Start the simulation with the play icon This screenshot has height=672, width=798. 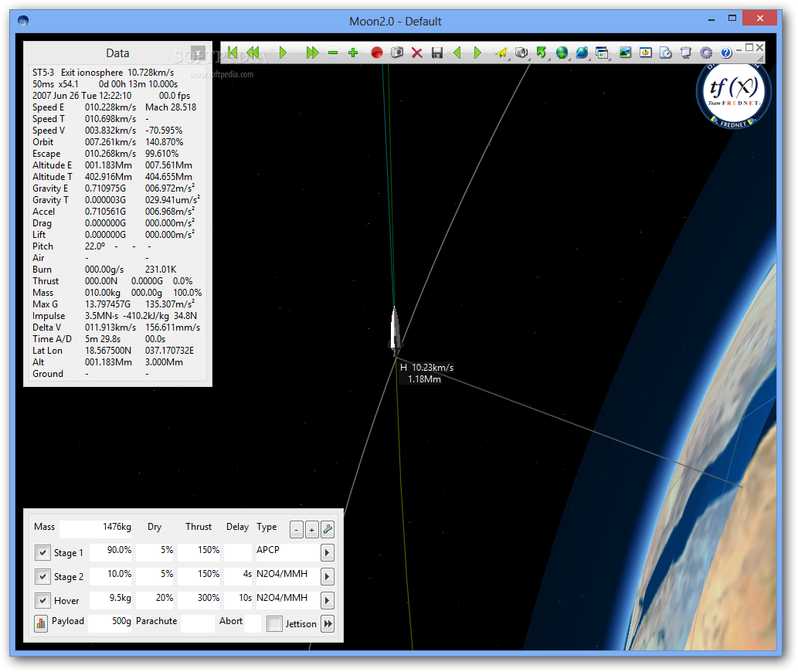[x=284, y=53]
